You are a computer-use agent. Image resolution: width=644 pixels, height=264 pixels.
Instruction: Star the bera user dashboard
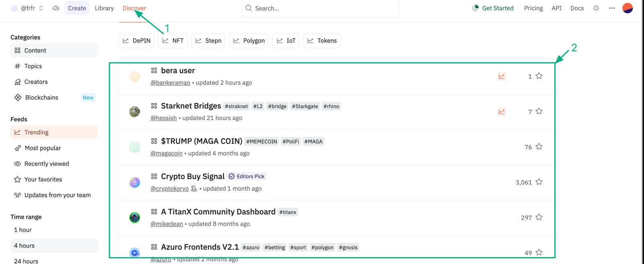[x=539, y=76]
